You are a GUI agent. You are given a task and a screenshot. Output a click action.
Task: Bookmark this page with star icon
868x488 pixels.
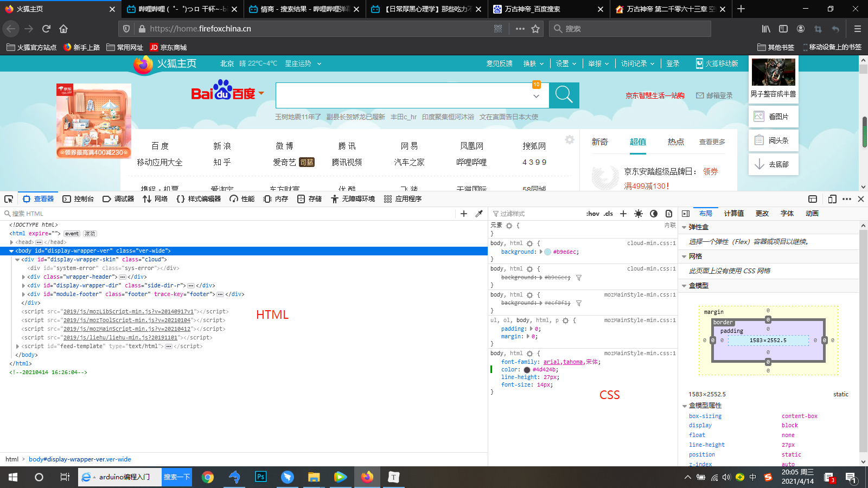(535, 29)
